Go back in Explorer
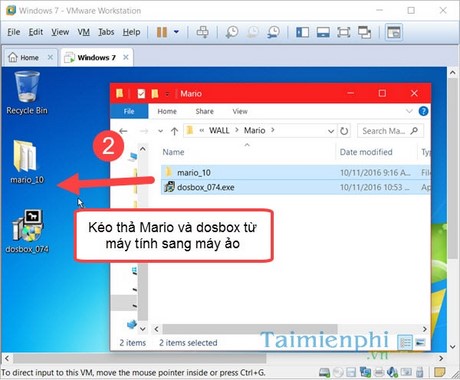Screen dimensions: 460x380 (123, 131)
